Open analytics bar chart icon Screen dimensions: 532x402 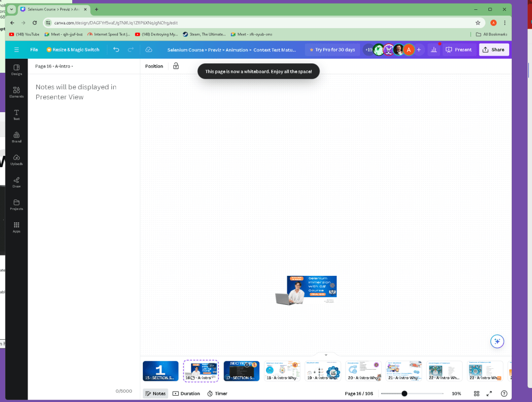coord(434,49)
